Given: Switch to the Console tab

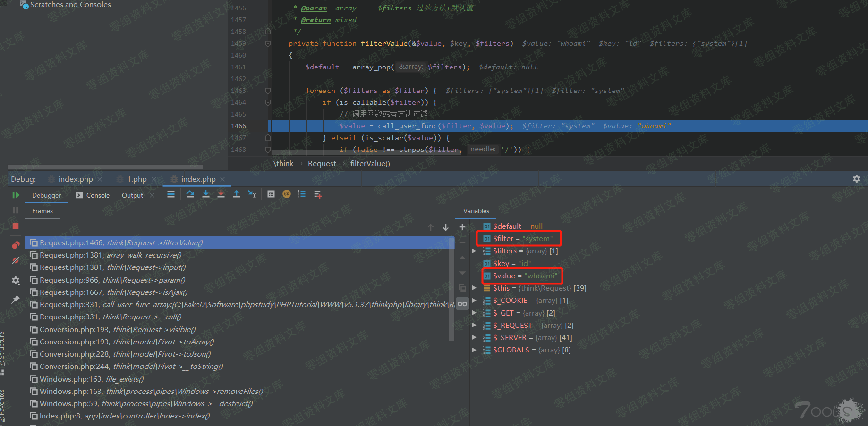Looking at the screenshot, I should [93, 195].
